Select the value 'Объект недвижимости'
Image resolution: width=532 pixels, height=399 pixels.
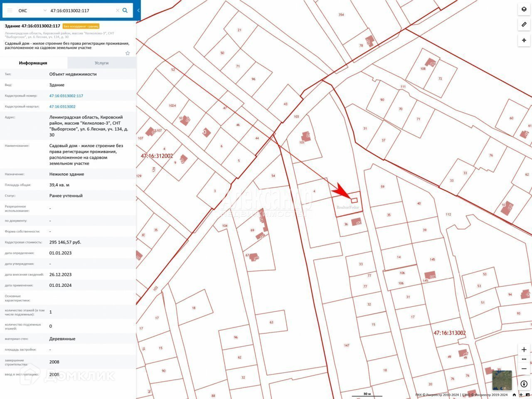click(73, 74)
